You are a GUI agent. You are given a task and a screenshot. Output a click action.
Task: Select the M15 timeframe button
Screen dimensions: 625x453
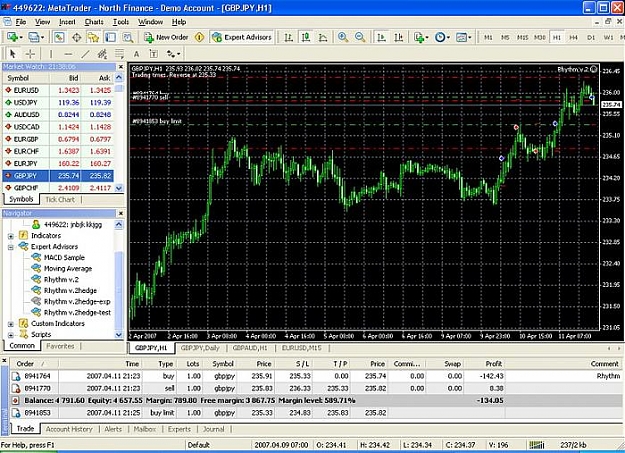click(x=522, y=37)
